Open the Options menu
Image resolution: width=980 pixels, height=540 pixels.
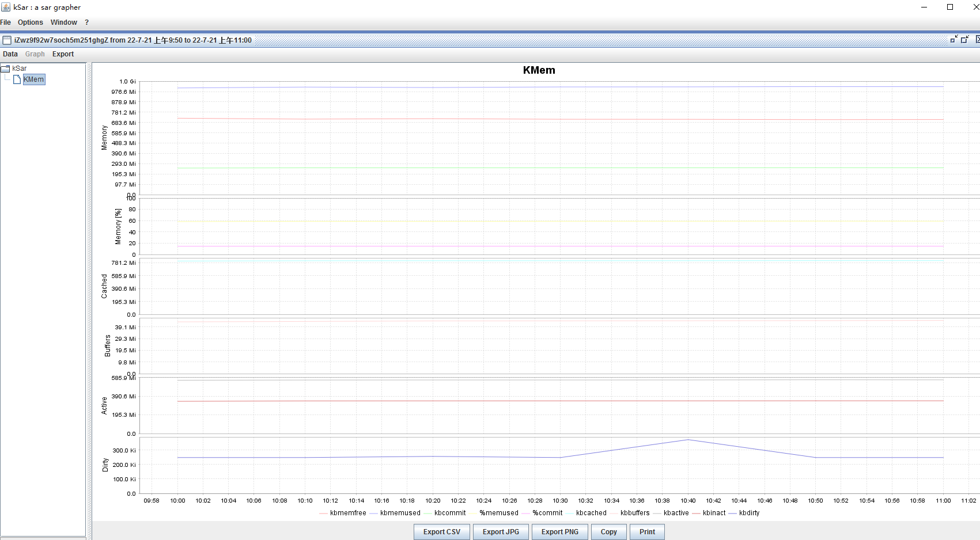(31, 22)
